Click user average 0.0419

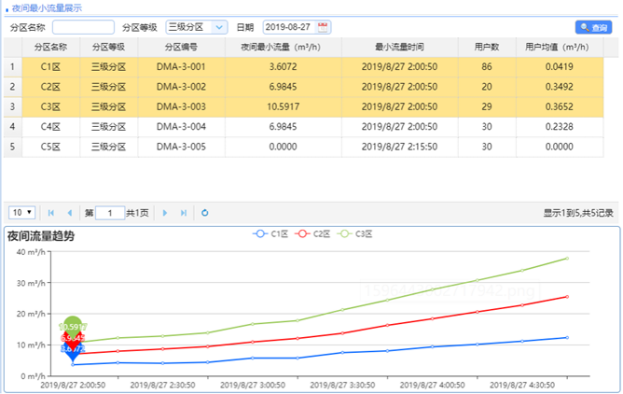pos(559,67)
